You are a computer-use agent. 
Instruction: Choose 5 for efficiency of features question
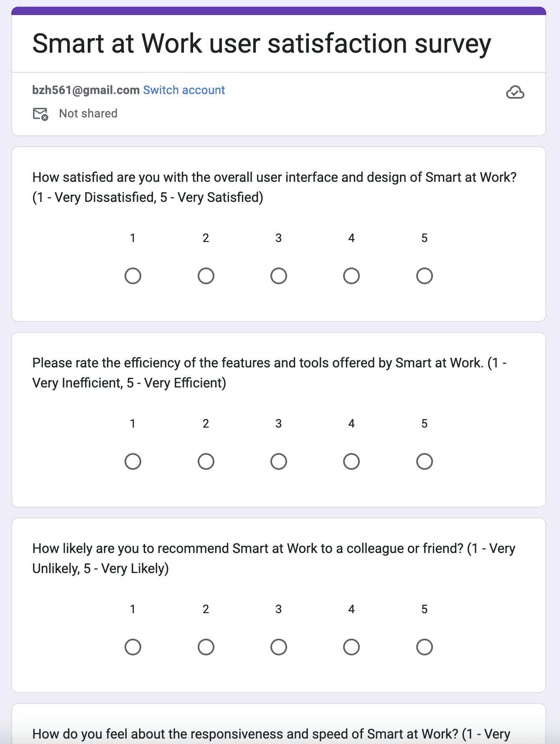(425, 461)
